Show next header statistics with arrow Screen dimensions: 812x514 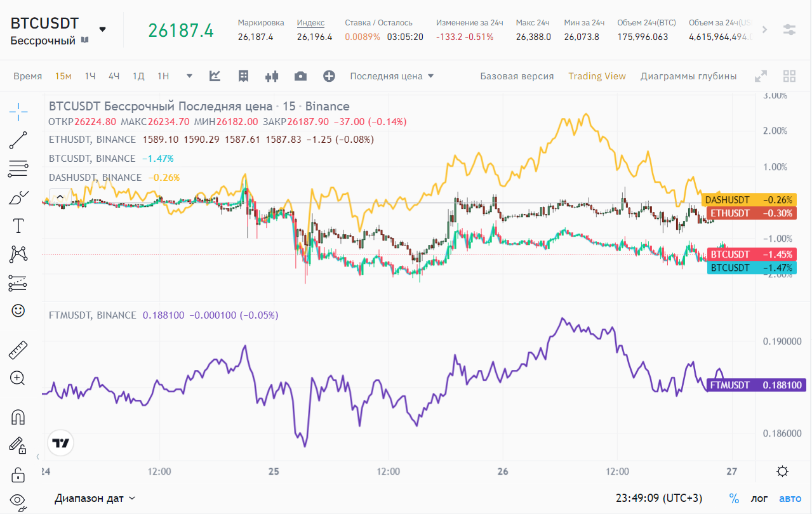pos(764,29)
